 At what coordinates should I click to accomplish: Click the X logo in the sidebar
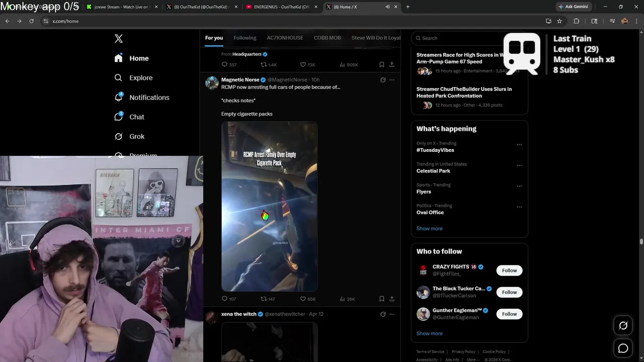[x=119, y=39]
